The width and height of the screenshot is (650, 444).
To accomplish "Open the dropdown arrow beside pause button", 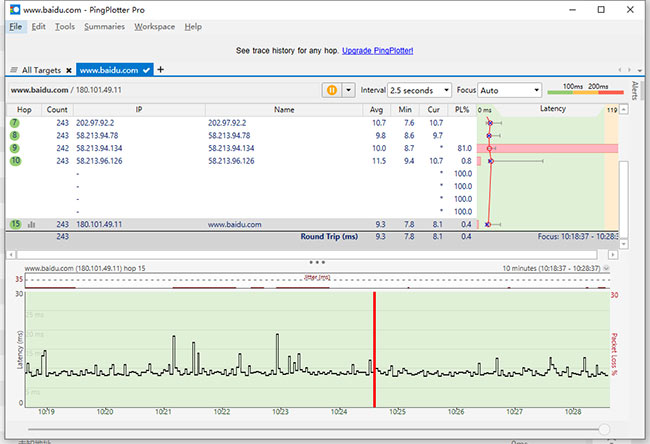I will point(349,90).
